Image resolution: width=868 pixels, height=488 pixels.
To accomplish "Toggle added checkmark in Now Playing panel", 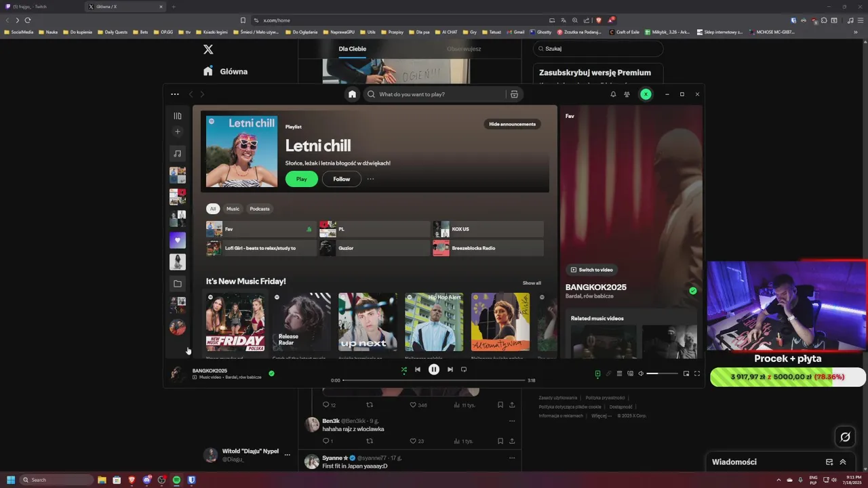I will [692, 291].
